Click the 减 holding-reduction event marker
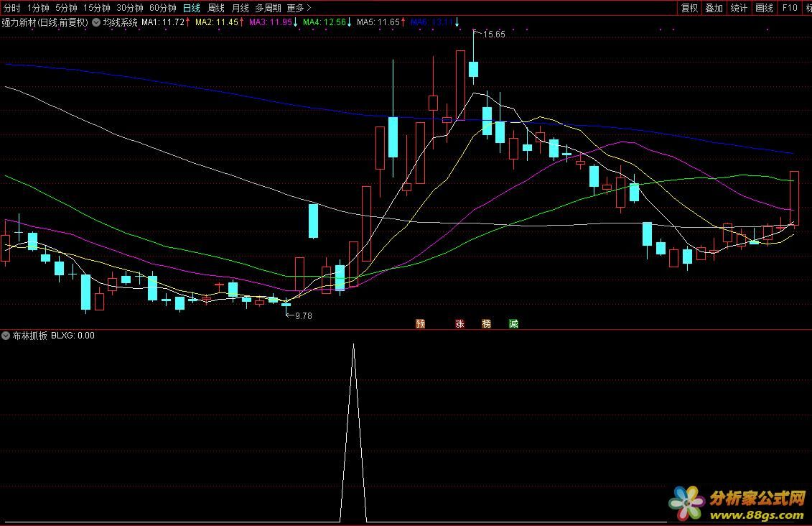The image size is (812, 526). (514, 323)
